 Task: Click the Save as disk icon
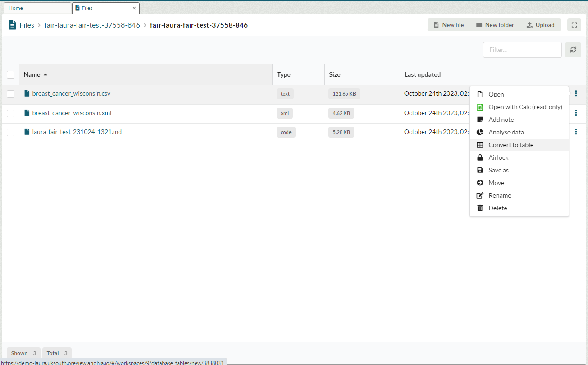tap(480, 170)
